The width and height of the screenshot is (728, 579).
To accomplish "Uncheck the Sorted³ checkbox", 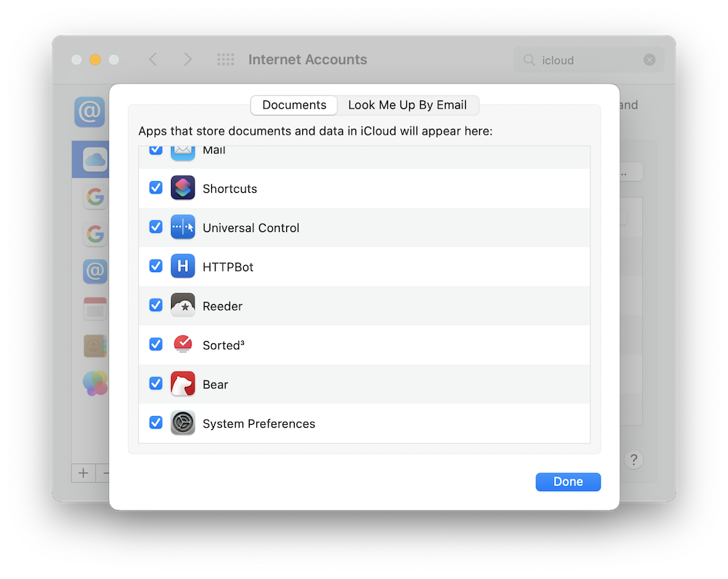I will 155,344.
